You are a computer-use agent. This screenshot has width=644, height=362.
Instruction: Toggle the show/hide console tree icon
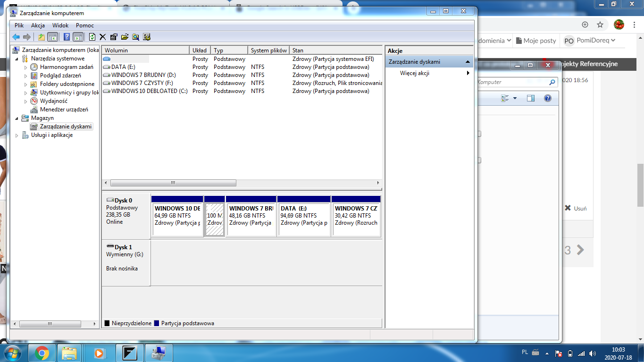[52, 37]
